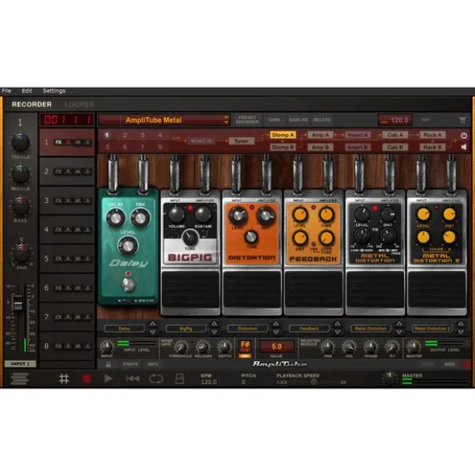
Task: Switch to the LOOPER tab
Action: click(x=79, y=105)
